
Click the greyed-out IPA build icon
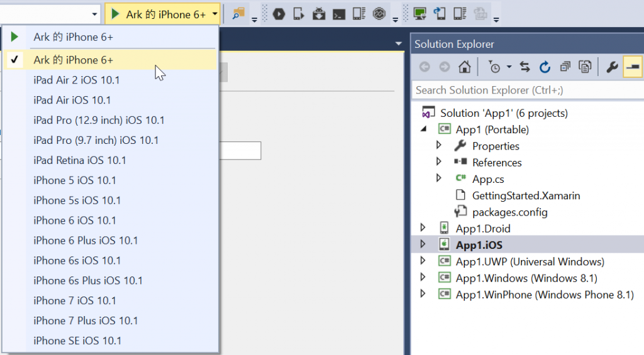(x=480, y=14)
